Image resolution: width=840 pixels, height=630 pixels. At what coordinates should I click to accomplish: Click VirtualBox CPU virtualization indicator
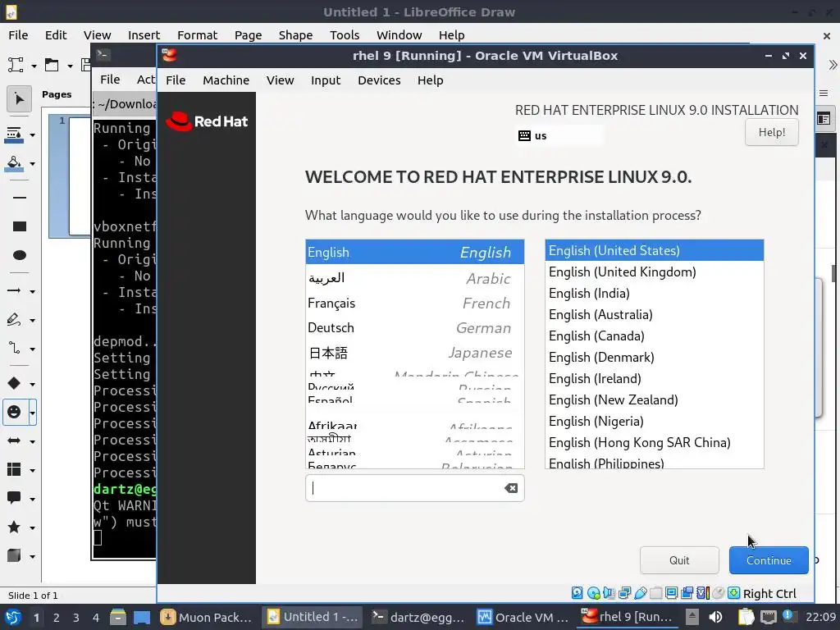[703, 593]
